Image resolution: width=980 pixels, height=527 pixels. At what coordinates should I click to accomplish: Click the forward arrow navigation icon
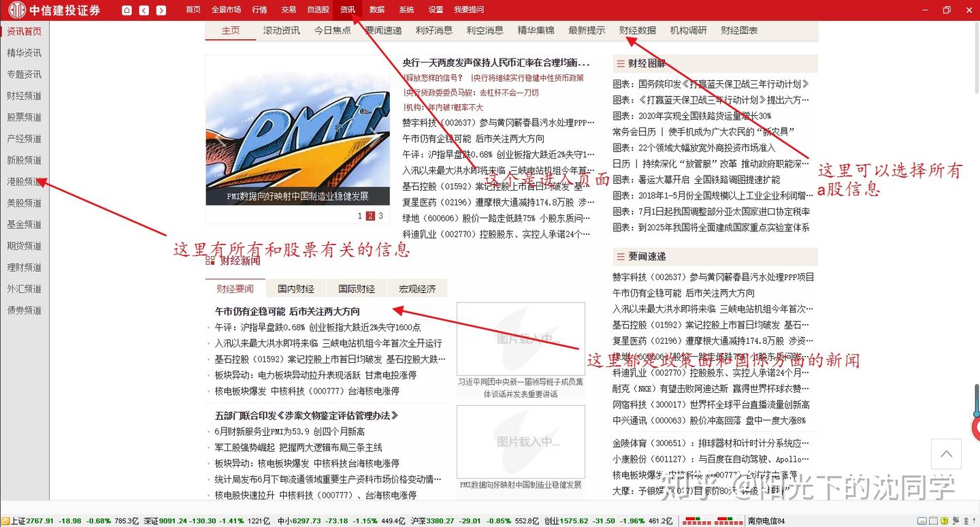(161, 10)
